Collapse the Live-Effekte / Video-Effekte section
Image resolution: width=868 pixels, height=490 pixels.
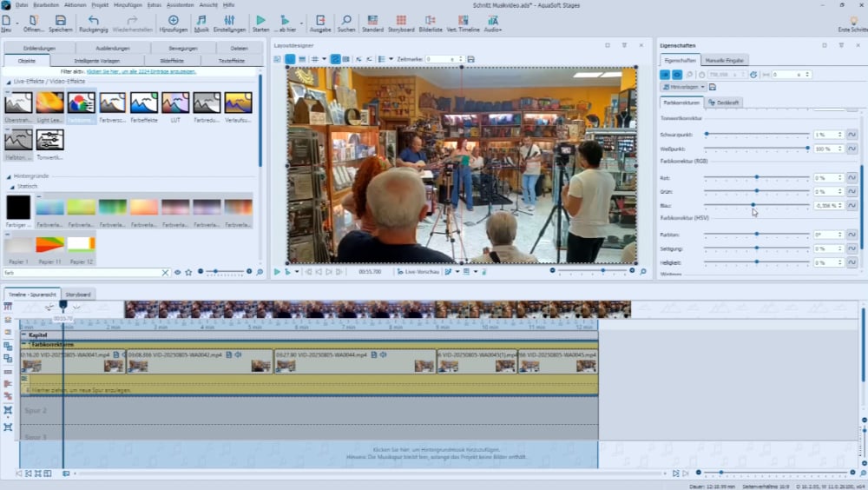pyautogui.click(x=7, y=81)
